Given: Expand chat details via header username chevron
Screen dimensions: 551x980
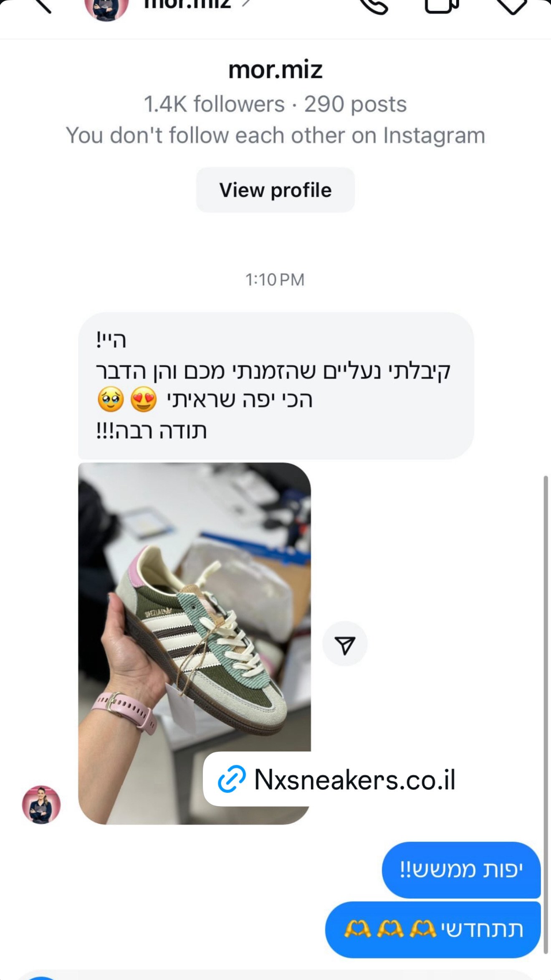Looking at the screenshot, I should [x=247, y=3].
